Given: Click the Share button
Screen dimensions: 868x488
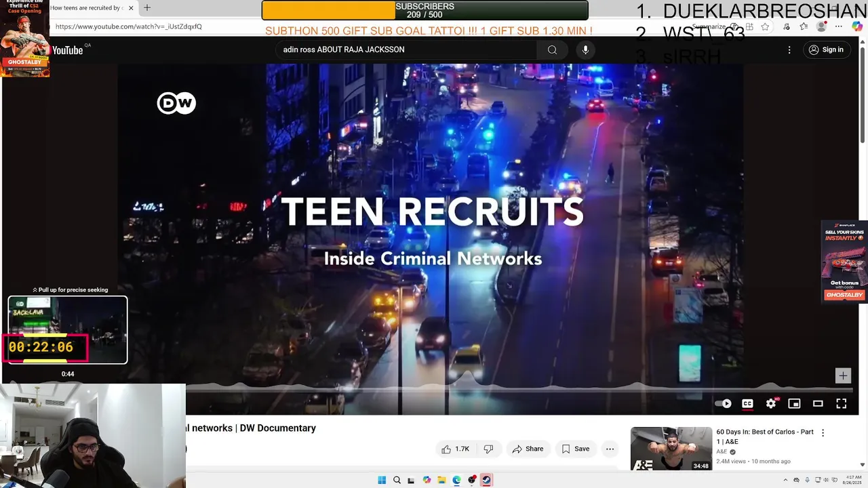Looking at the screenshot, I should (x=528, y=449).
